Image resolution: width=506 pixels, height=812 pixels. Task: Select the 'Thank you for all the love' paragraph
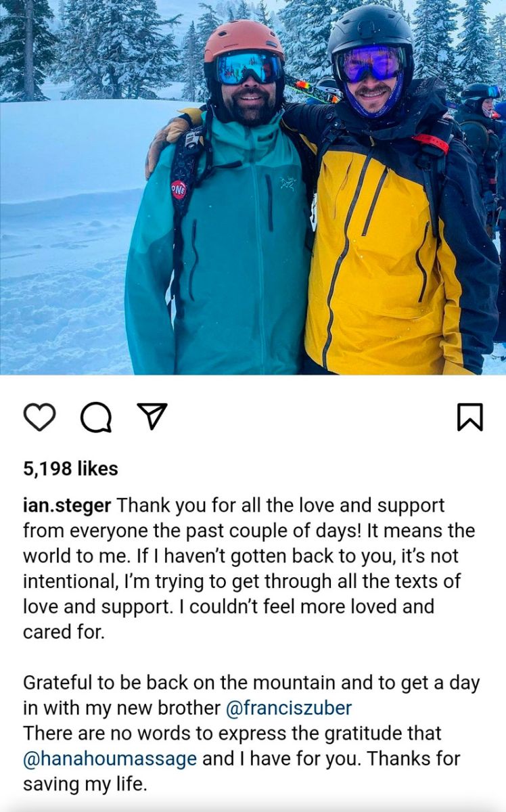coord(249,570)
